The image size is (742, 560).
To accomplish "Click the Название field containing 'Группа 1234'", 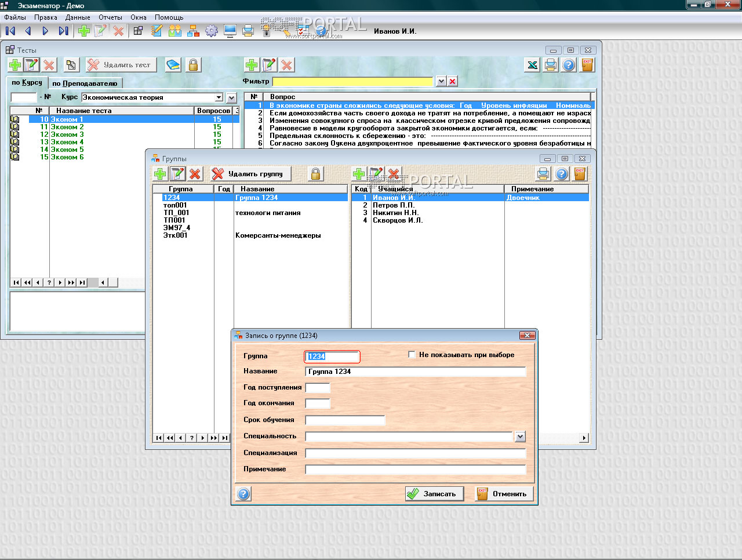I will coord(416,372).
